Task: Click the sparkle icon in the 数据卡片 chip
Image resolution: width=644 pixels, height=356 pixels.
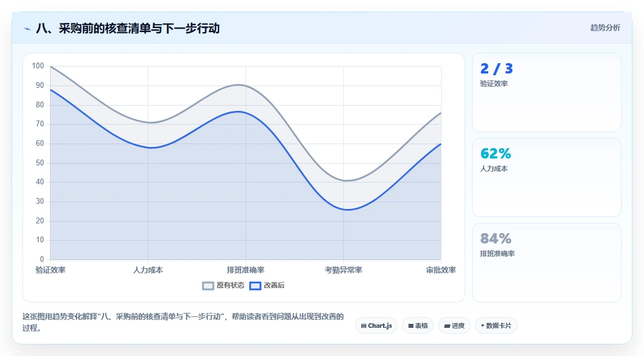Action: (482, 326)
